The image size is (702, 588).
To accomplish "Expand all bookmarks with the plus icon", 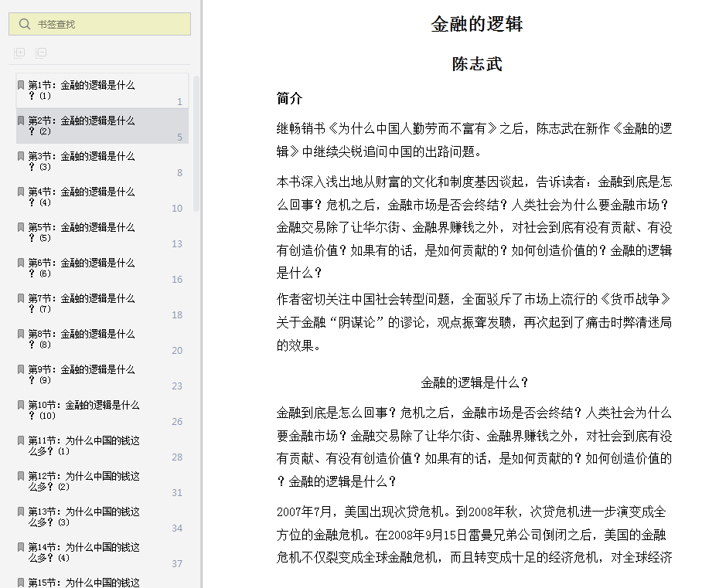I will pyautogui.click(x=19, y=53).
